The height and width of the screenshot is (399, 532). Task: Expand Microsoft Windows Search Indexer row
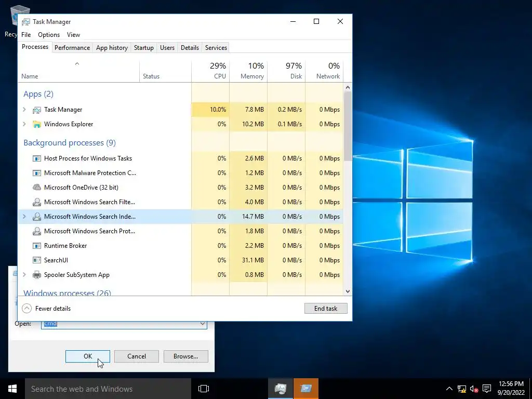click(x=24, y=217)
